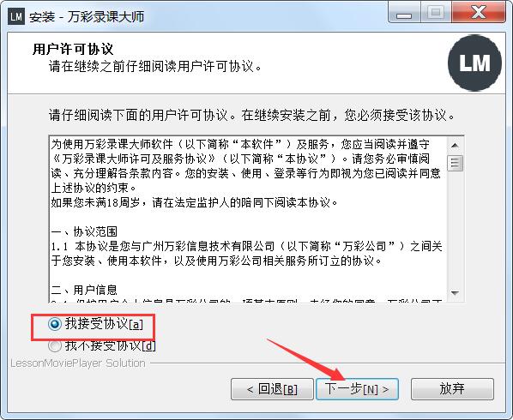Select the 我接受协议[a] radio button
Screen dimensions: 513x420
54,324
